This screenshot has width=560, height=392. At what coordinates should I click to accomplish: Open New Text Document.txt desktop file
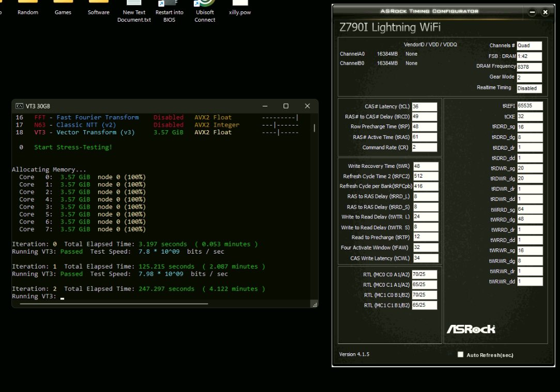134,12
